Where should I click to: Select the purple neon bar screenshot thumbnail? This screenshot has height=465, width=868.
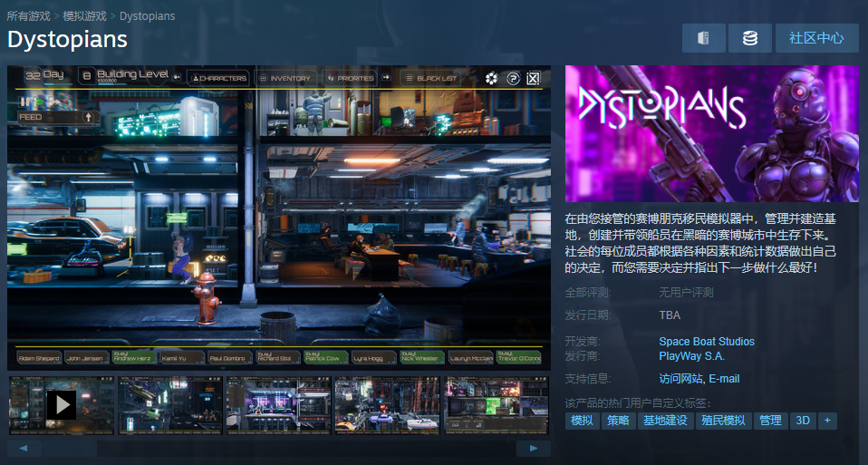pyautogui.click(x=278, y=405)
